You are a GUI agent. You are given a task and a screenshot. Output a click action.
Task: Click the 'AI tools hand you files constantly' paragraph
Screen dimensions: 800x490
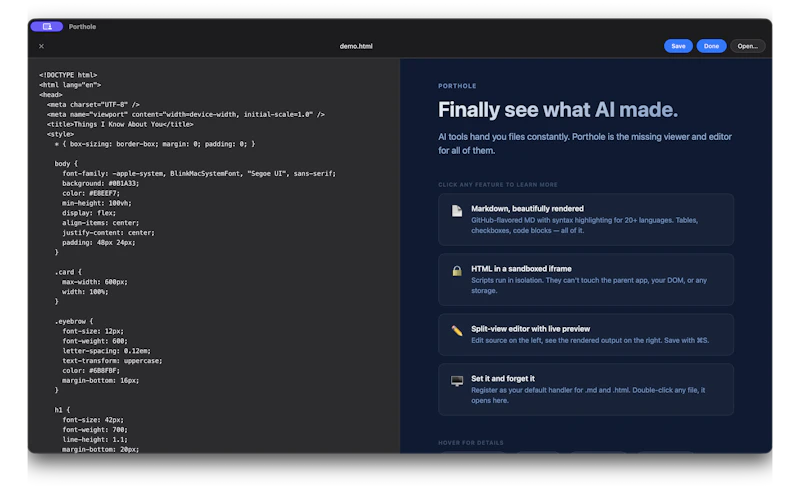(x=585, y=144)
